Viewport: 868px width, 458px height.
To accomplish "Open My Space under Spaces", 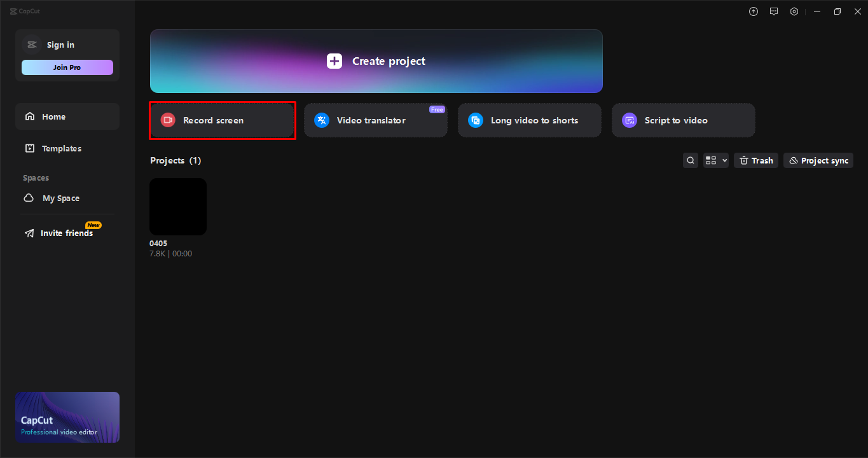I will (59, 198).
